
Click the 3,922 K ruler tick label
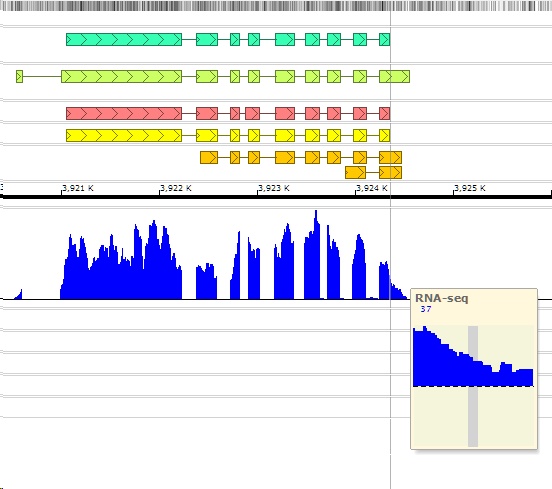pyautogui.click(x=176, y=188)
